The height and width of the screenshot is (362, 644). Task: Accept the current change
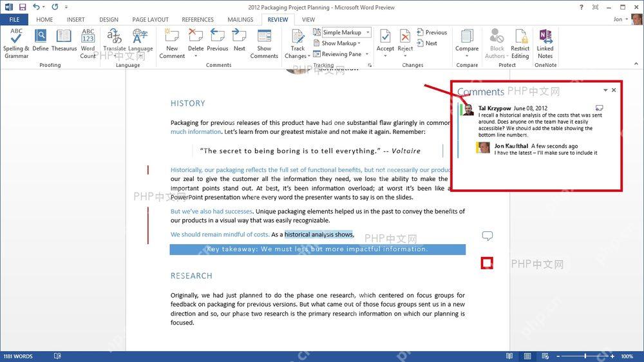385,43
